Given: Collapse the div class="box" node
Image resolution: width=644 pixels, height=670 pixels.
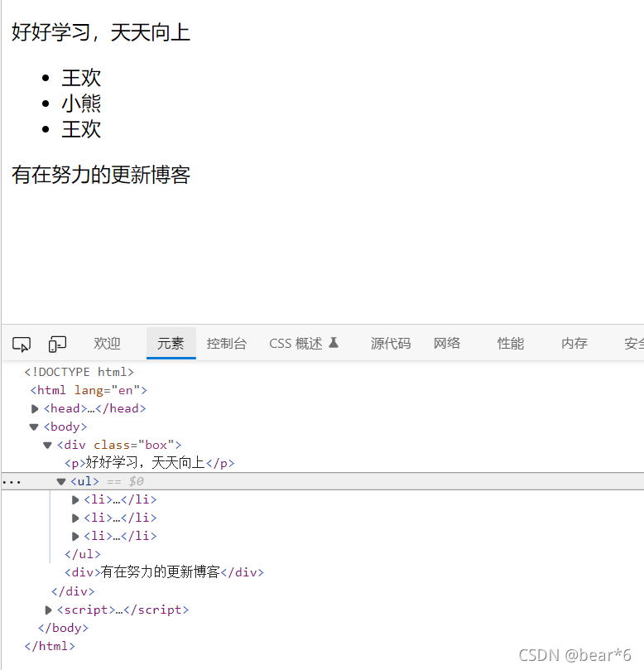Looking at the screenshot, I should 47,446.
